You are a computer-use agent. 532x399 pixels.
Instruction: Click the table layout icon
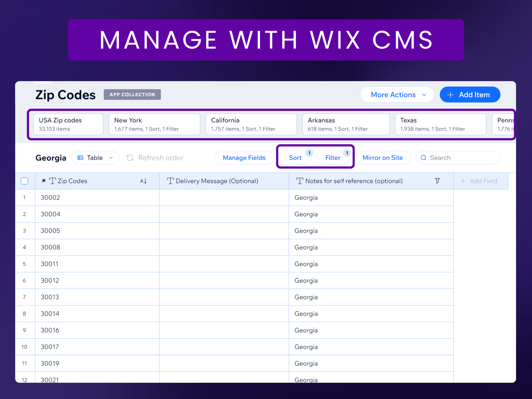[x=80, y=158]
